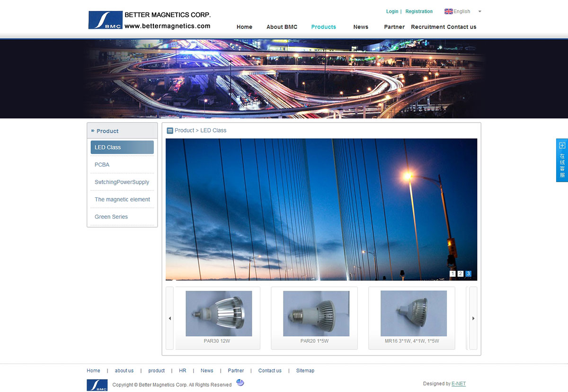The height and width of the screenshot is (392, 568).
Task: Click the Registration link
Action: click(419, 11)
